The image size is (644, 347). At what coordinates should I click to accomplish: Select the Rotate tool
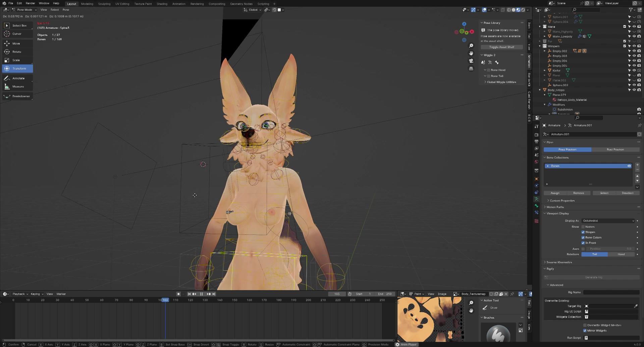16,52
